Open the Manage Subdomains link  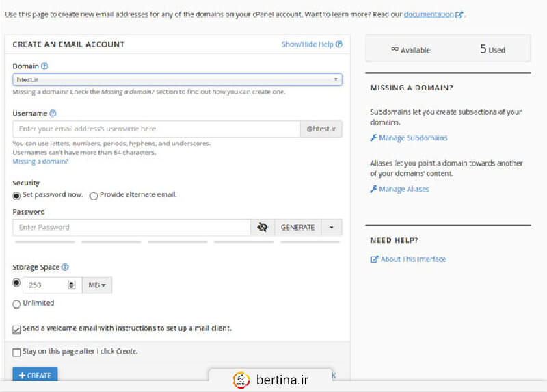tap(413, 138)
